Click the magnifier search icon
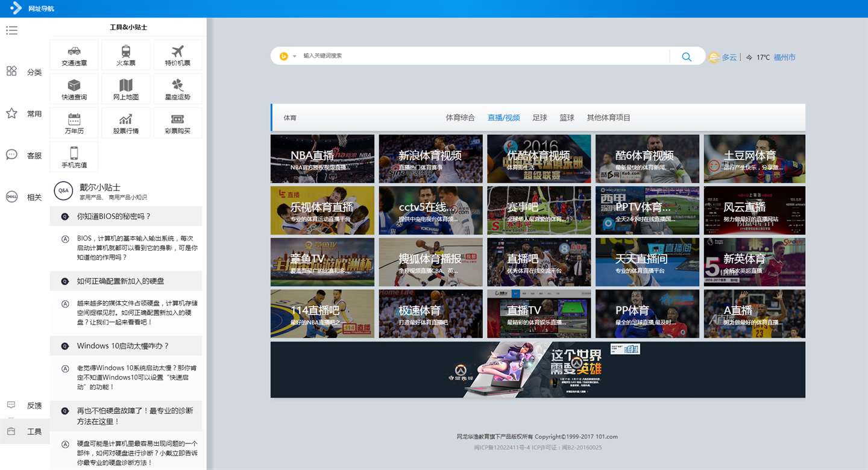The height and width of the screenshot is (470, 868). click(687, 57)
